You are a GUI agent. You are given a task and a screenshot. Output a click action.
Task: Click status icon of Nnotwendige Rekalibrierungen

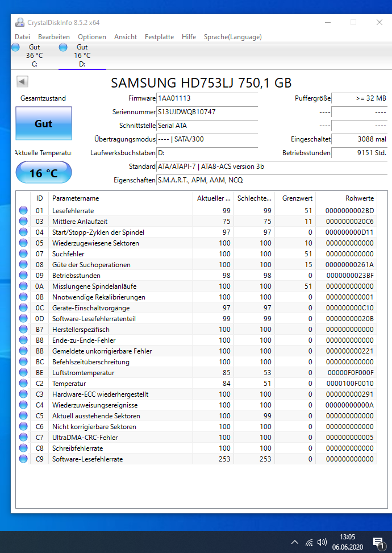pyautogui.click(x=23, y=297)
